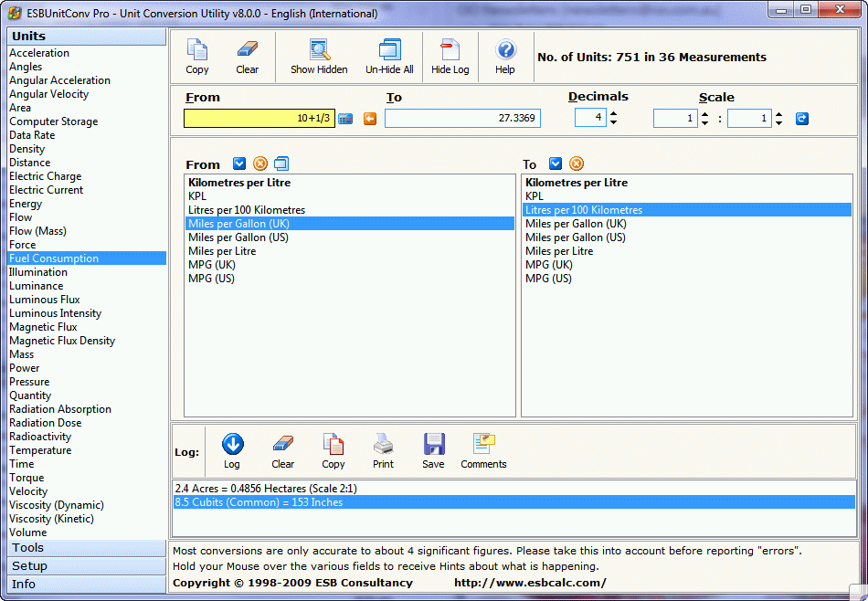
Task: Select the 8.5 Cubits log entry
Action: click(513, 502)
